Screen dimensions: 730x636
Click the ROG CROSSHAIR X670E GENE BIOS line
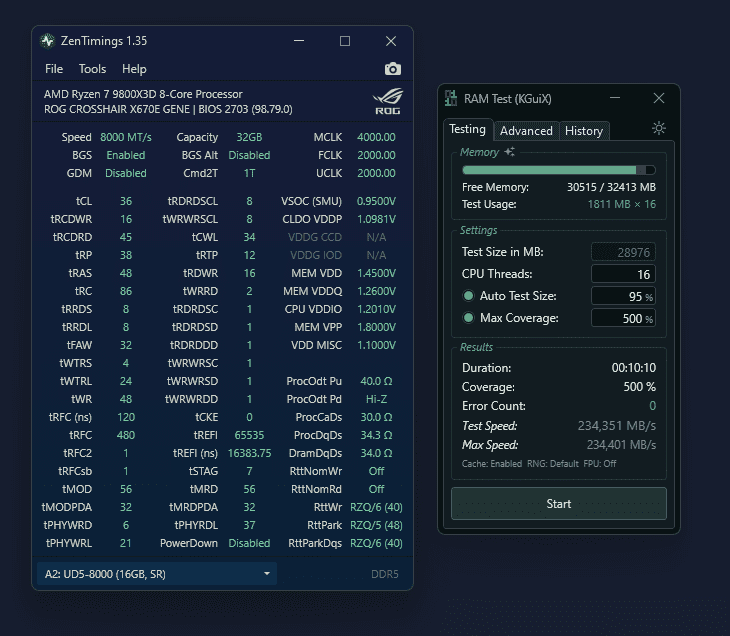coord(168,109)
